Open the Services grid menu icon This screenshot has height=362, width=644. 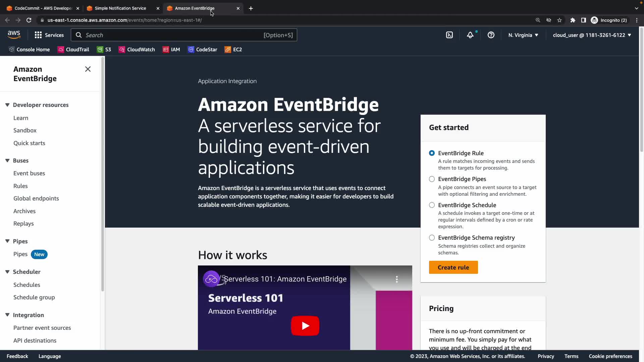click(x=38, y=35)
